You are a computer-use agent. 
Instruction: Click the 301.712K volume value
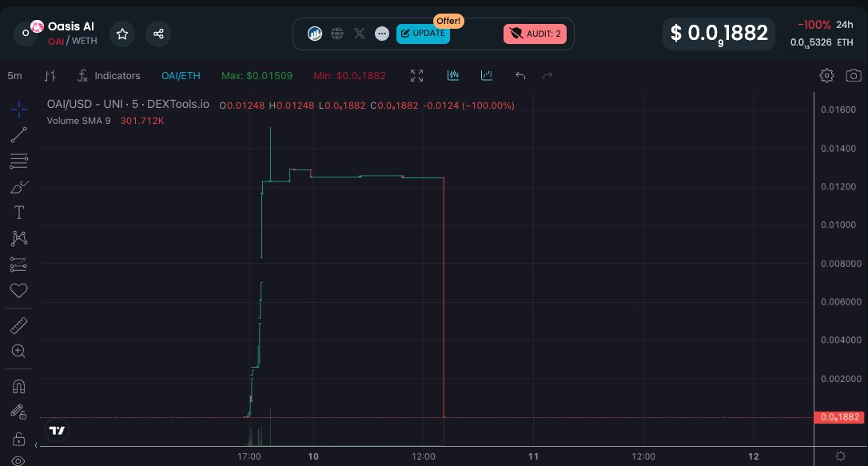[142, 121]
